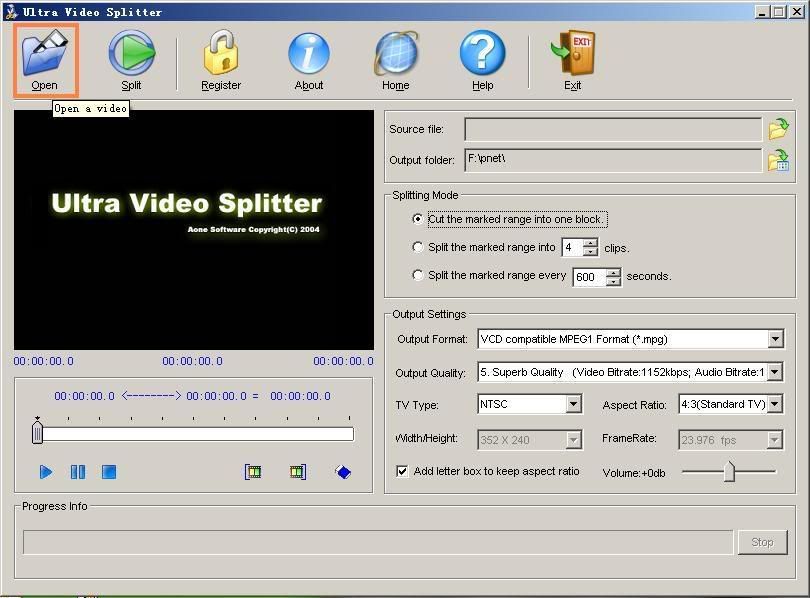Open the Width/Height 352 X 240 dropdown
This screenshot has height=598, width=810.
point(573,440)
